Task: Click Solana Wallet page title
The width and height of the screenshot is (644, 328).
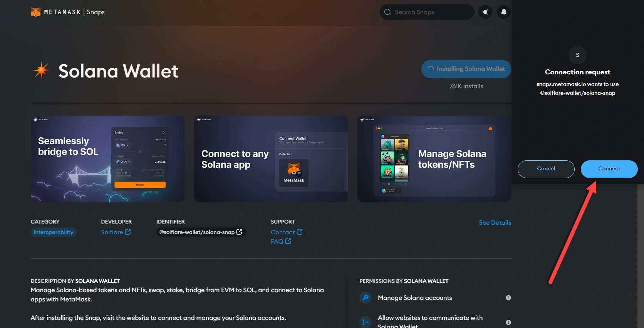Action: [119, 71]
